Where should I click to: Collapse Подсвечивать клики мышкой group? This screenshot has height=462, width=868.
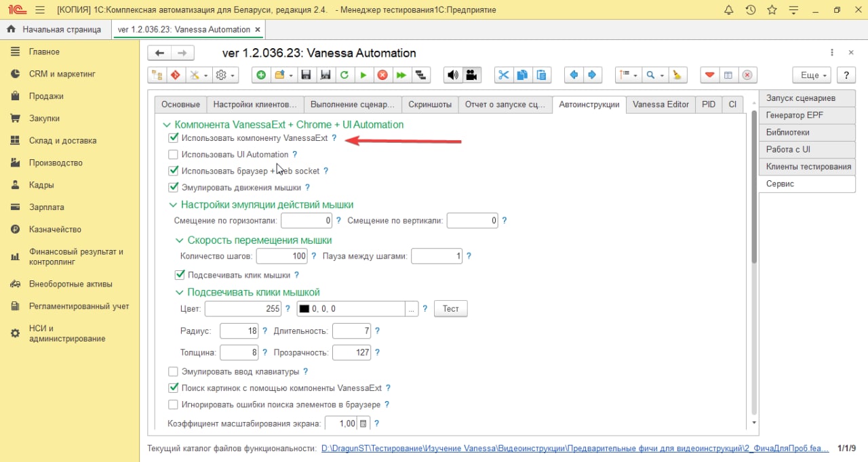click(x=180, y=293)
